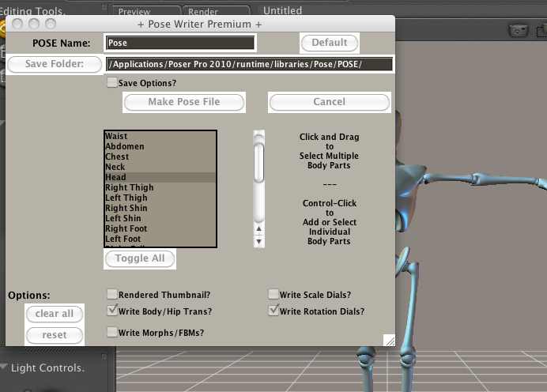Click the camera icon in the Poser viewport

pos(519,31)
